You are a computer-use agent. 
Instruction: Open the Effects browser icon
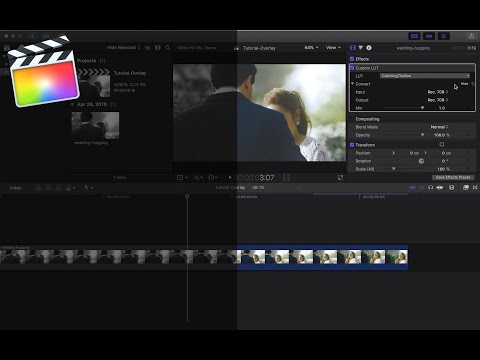(466, 188)
